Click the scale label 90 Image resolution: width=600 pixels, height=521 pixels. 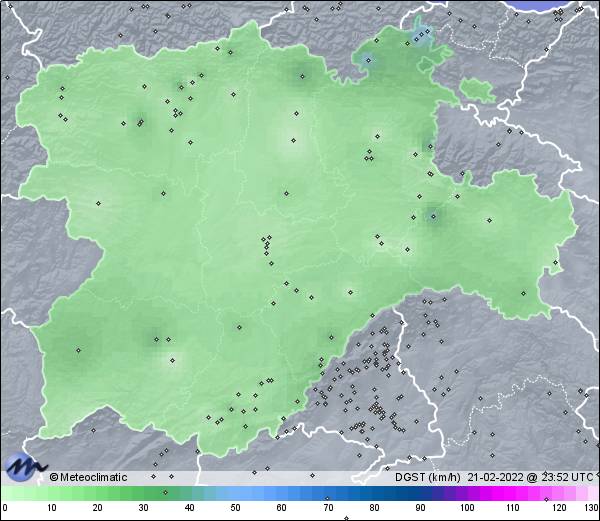420,508
